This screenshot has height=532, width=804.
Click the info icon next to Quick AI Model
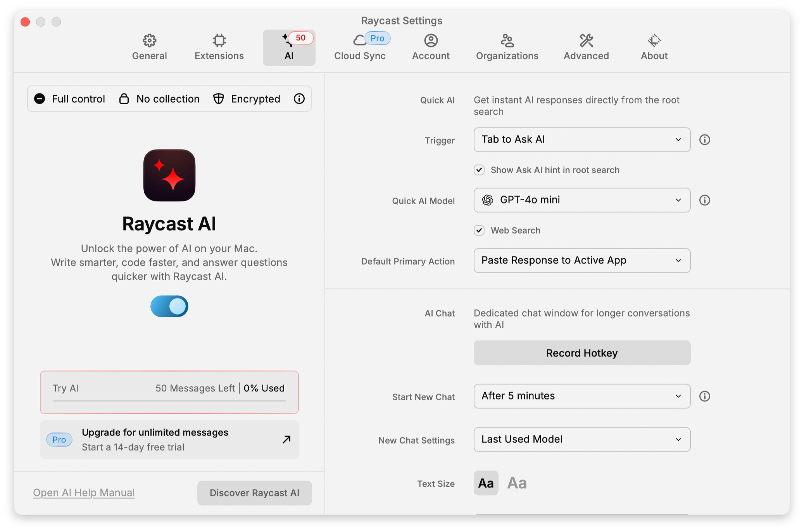tap(704, 200)
